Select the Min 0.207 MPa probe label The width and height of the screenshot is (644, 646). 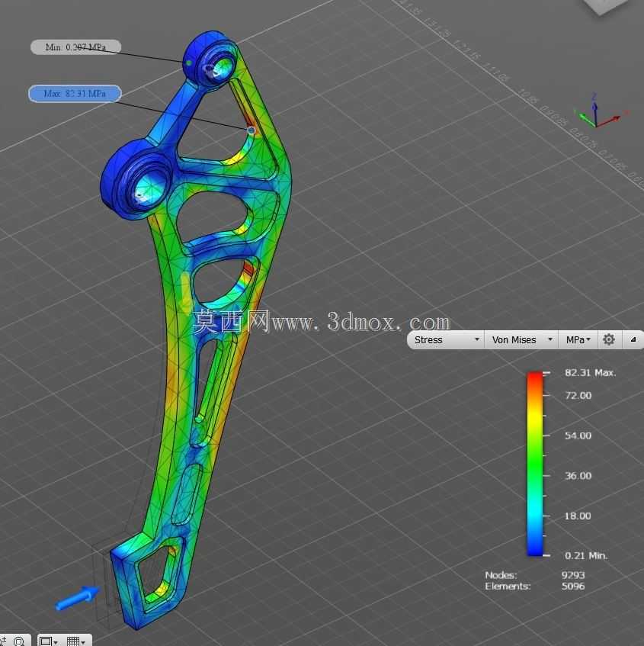[x=75, y=47]
